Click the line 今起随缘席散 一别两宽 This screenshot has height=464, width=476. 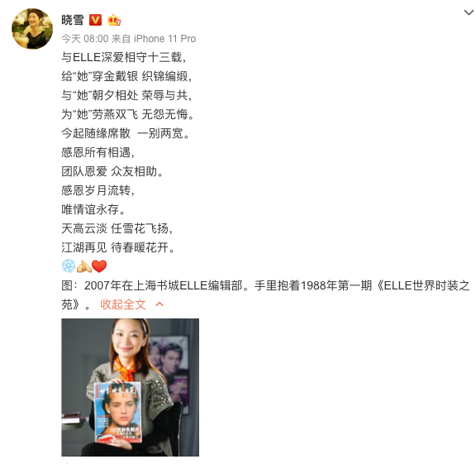pos(126,133)
